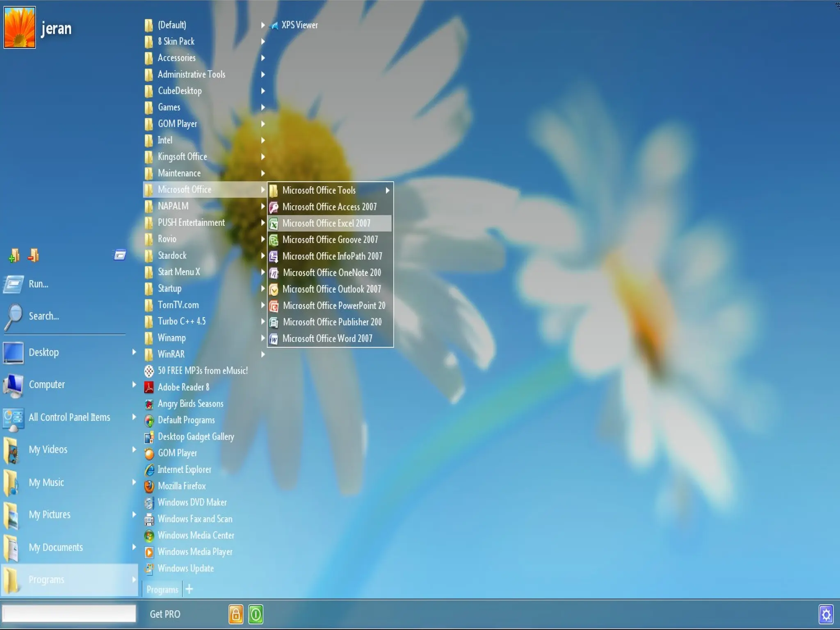Launch Microsoft Office PowerPoint icon
This screenshot has height=630, width=840.
(274, 306)
